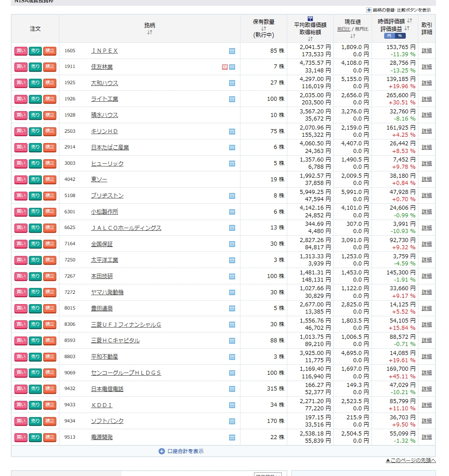Viewport: 449px width, 476px height.
Task: Sort by 平均取得価額 取得総額 arrows
Action: [x=310, y=39]
